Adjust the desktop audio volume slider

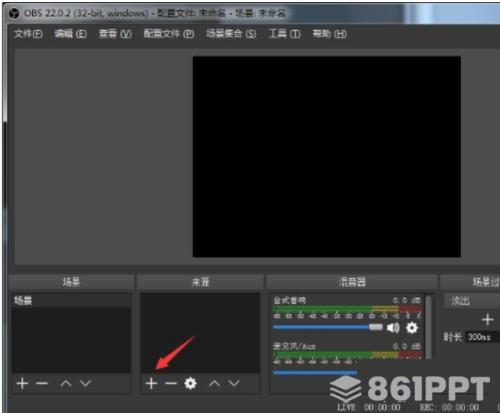[328, 327]
